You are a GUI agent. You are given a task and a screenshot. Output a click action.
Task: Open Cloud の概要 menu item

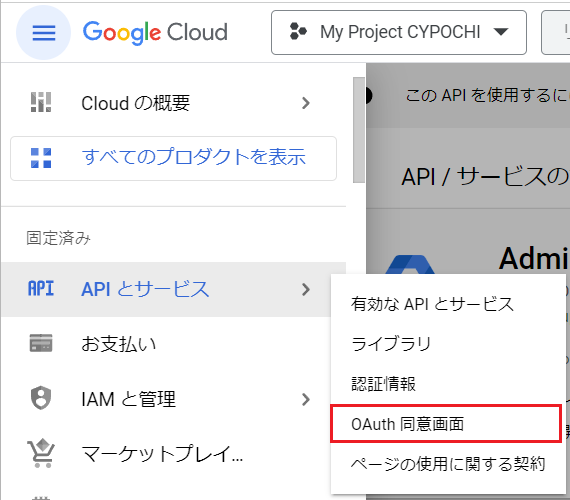point(173,103)
